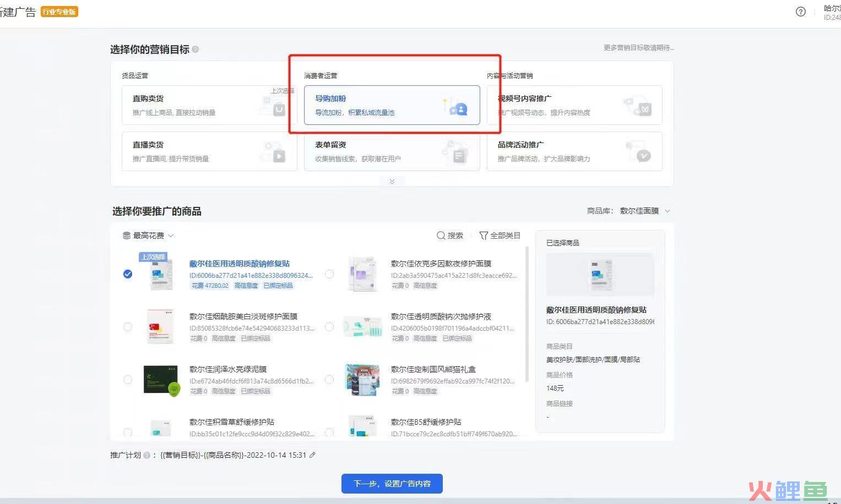Click thumbnail of 敷尔佳依克多因熬夜修护面膜
The height and width of the screenshot is (504, 841).
click(x=363, y=274)
